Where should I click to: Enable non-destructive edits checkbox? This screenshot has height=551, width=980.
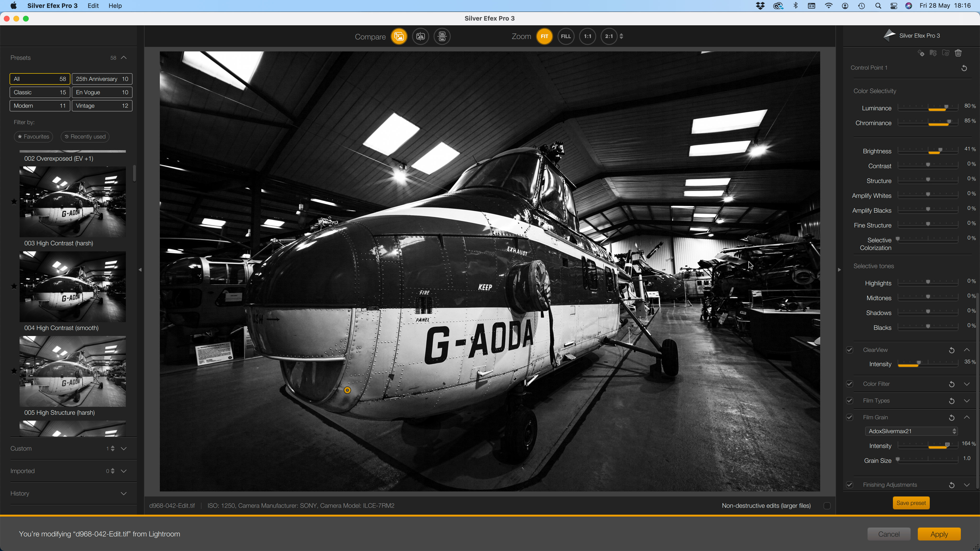tap(827, 506)
